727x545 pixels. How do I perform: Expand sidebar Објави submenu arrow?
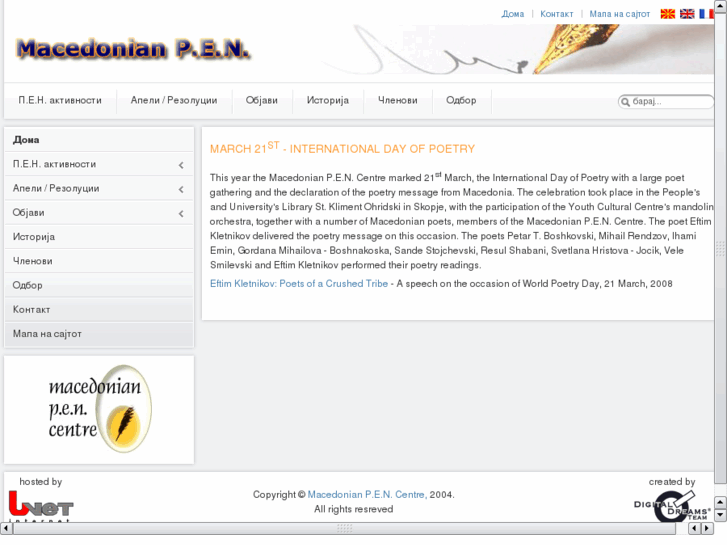(x=181, y=213)
